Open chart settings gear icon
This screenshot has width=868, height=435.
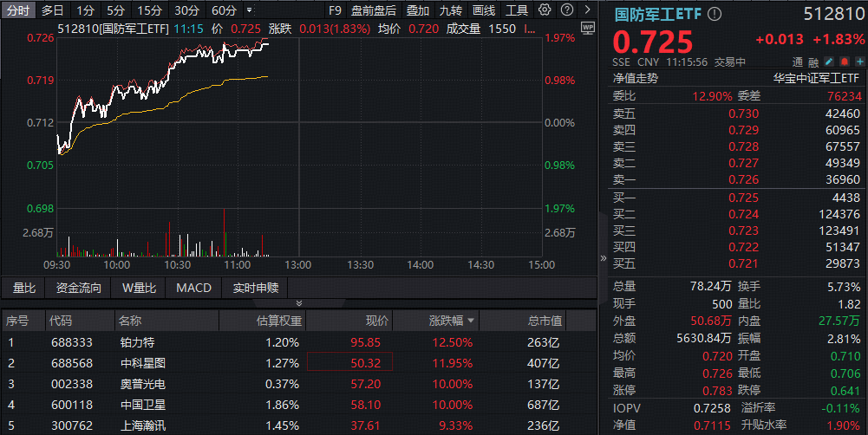coord(545,10)
